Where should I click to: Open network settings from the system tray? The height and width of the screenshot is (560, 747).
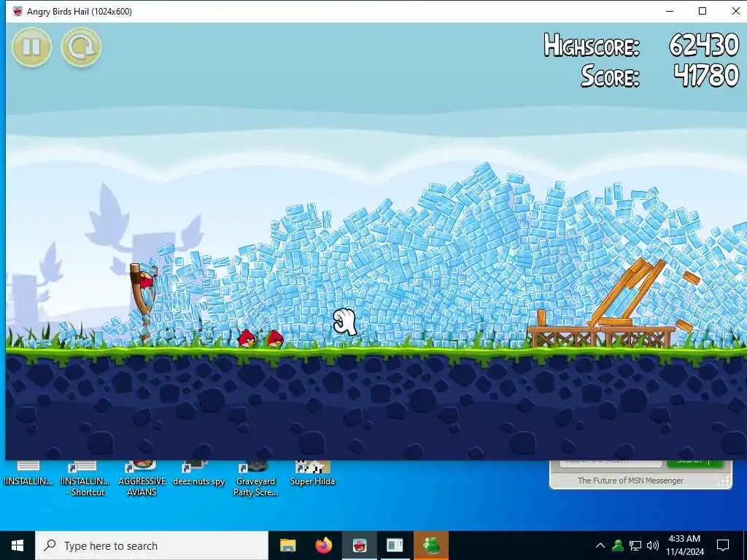coord(635,545)
